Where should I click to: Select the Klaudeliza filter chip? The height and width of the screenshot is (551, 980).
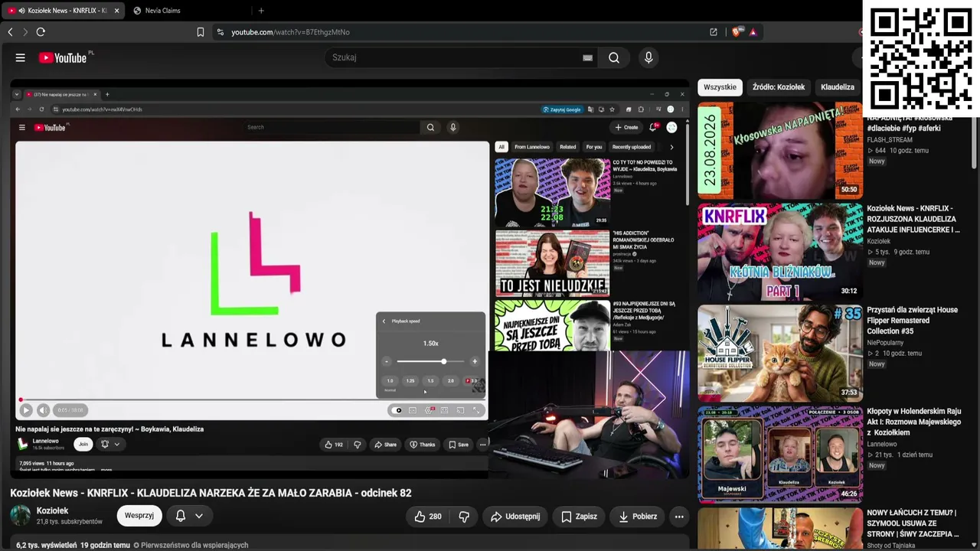tap(838, 87)
